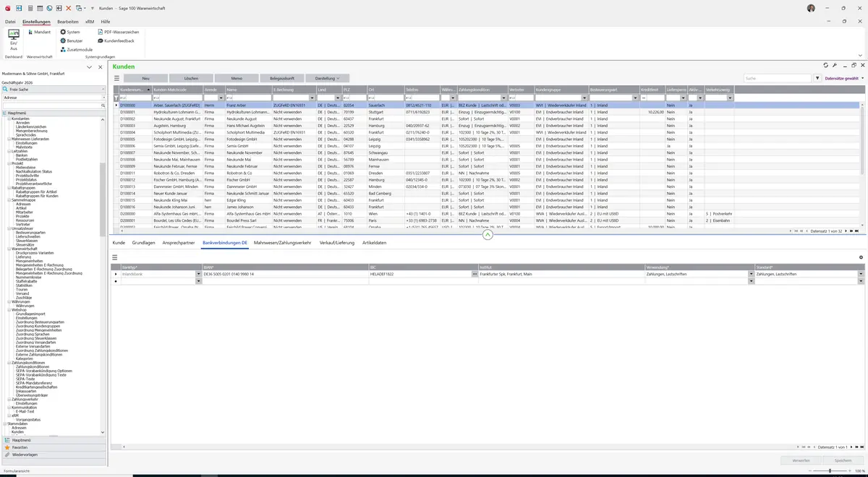This screenshot has width=868, height=477.
Task: Open the Kunden hamburger menu
Action: pos(117,77)
